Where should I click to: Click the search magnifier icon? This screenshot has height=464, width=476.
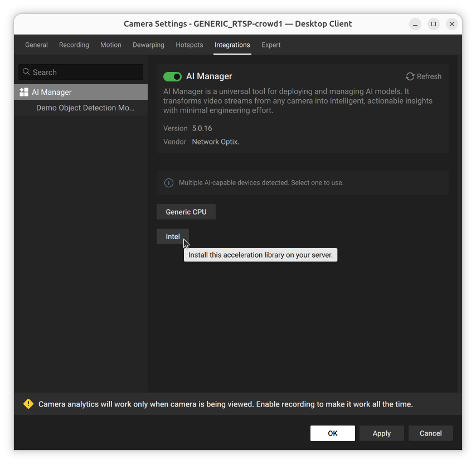26,72
